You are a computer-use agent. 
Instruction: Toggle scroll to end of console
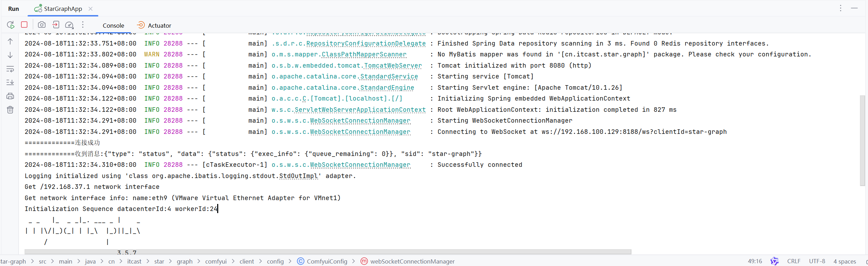[x=10, y=82]
